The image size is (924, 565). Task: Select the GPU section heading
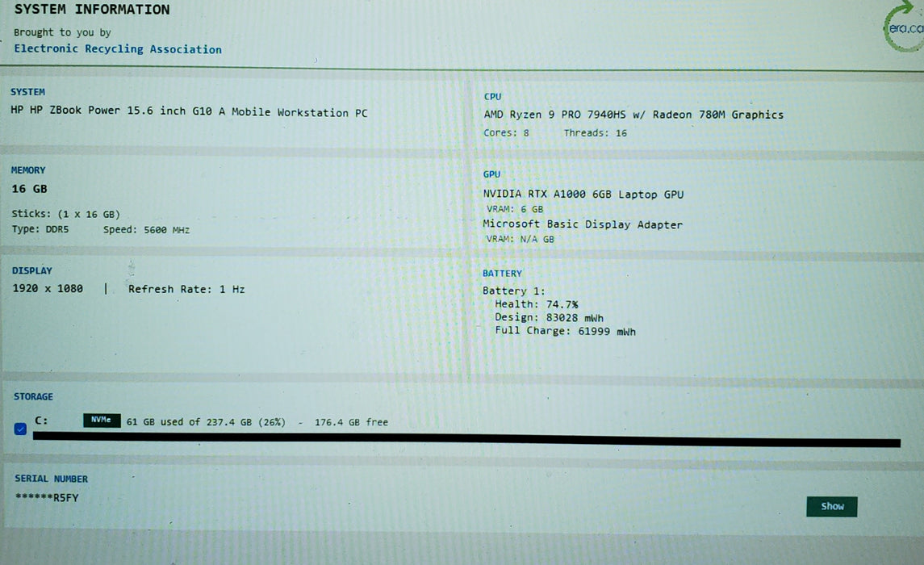tap(491, 174)
